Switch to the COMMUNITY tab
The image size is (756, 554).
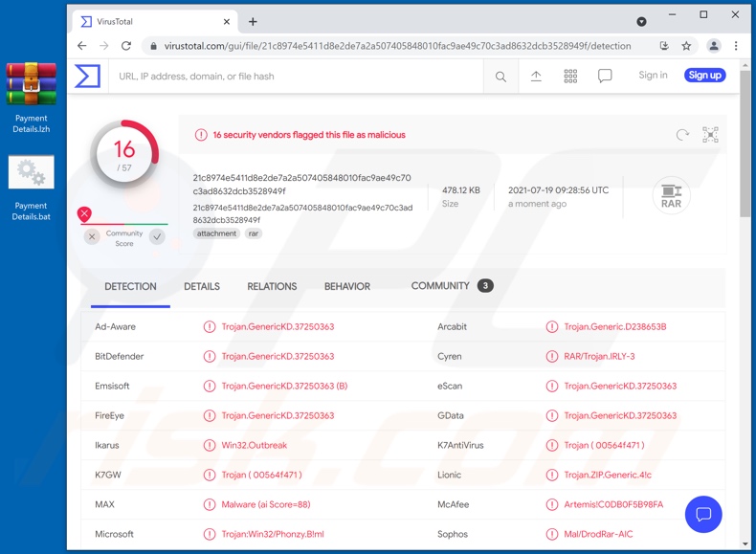452,286
